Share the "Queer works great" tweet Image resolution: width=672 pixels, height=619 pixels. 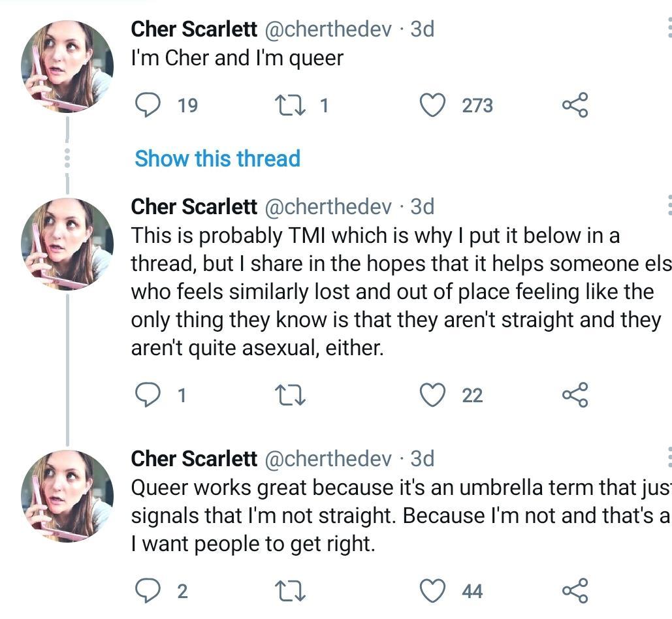click(575, 590)
